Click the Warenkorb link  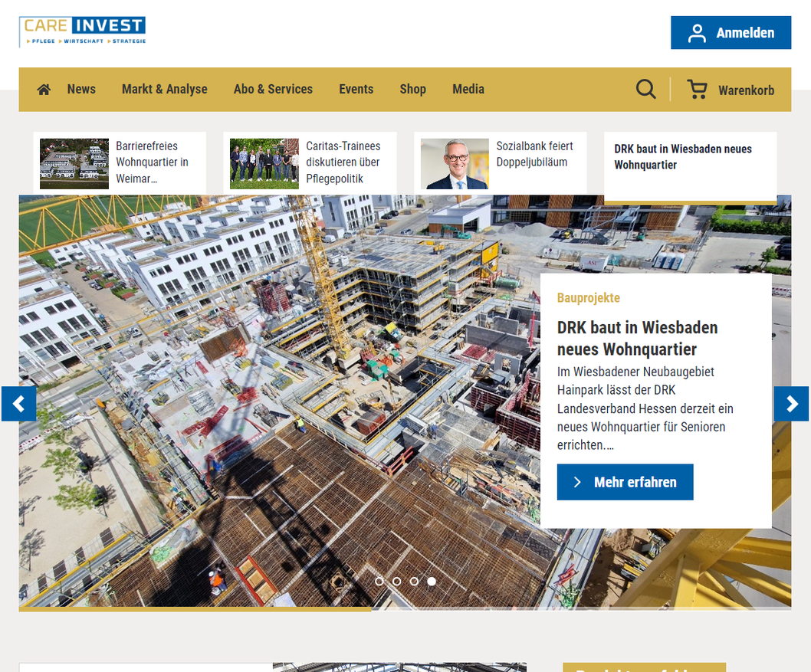coord(746,90)
